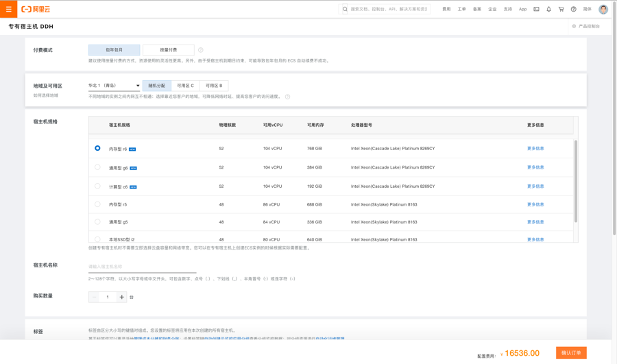Open 产品控制台 link

(x=589, y=26)
